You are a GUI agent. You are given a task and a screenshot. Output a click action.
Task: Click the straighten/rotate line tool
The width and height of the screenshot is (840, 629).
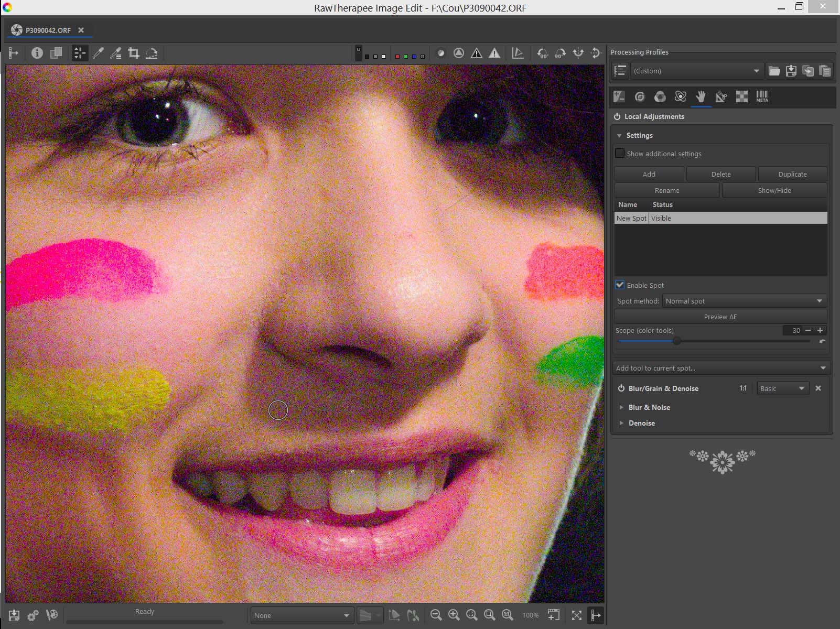152,53
